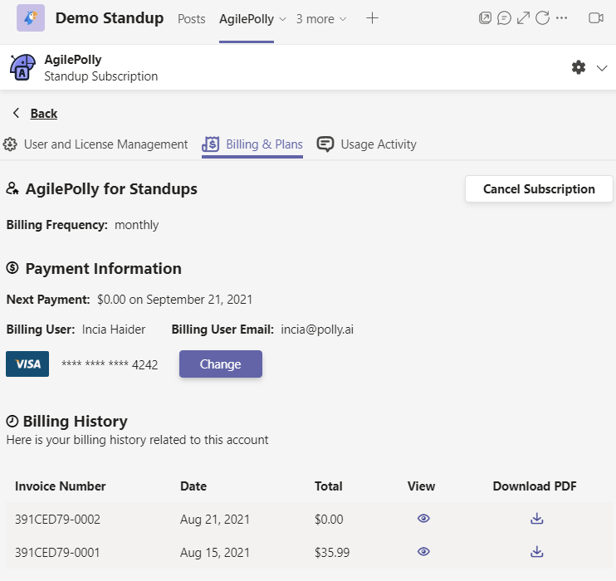Reload the tab with refresh icon
The image size is (616, 581).
point(543,18)
